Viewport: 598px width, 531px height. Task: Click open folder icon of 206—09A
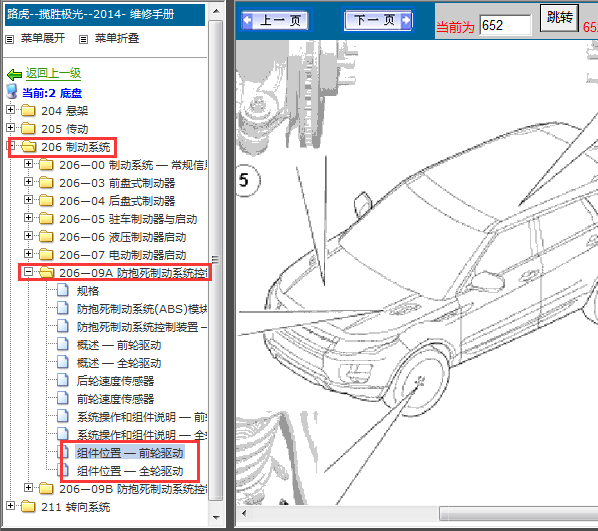pyautogui.click(x=47, y=272)
